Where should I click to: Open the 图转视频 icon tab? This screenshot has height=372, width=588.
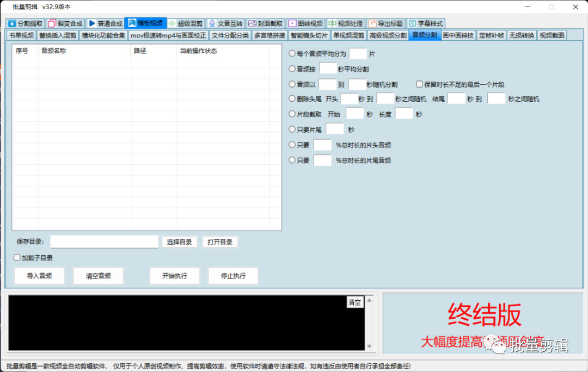(x=305, y=23)
